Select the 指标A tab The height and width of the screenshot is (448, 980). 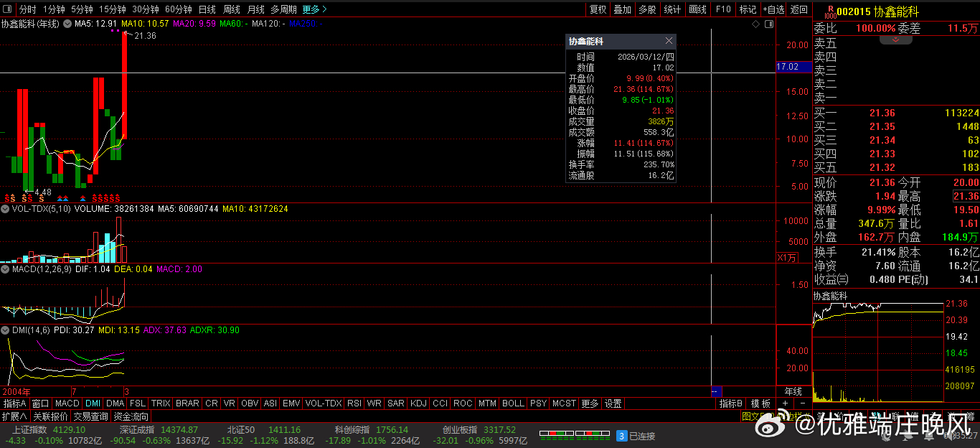point(15,403)
